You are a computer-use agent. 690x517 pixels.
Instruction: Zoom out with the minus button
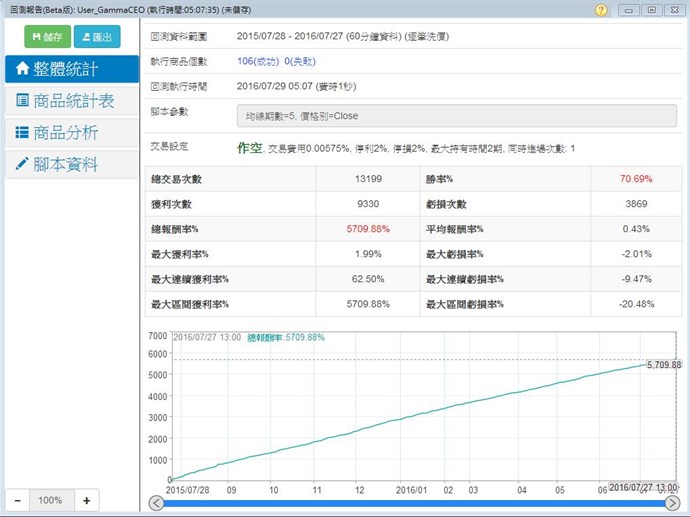20,500
